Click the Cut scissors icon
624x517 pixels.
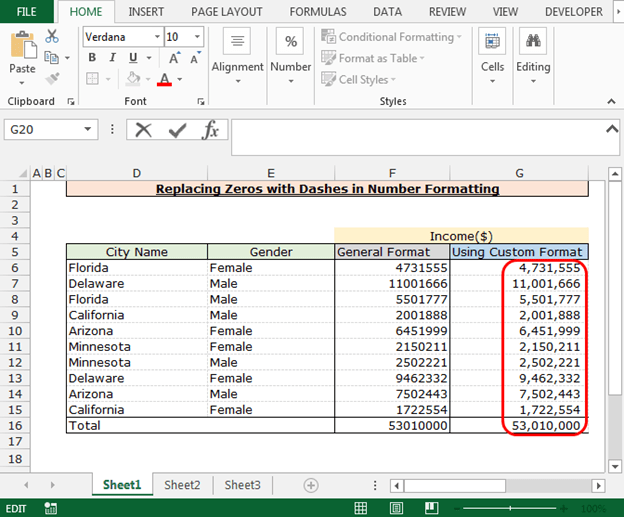click(52, 36)
